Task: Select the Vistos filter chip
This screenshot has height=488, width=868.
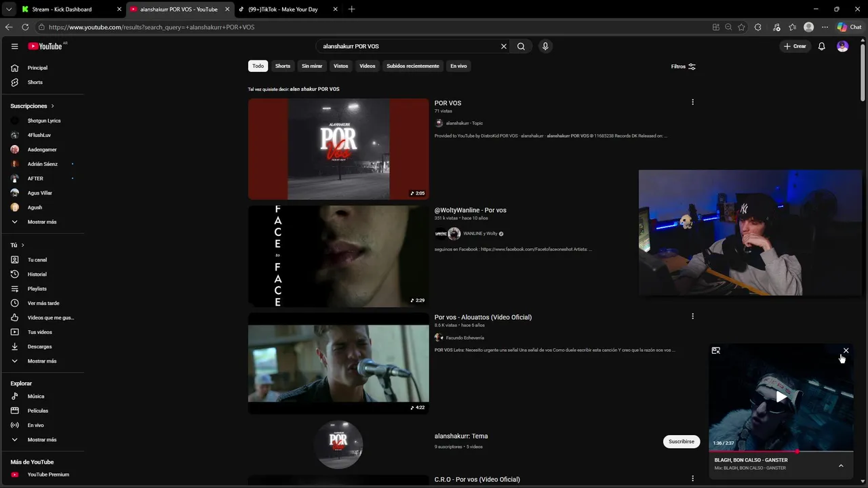Action: pos(340,66)
